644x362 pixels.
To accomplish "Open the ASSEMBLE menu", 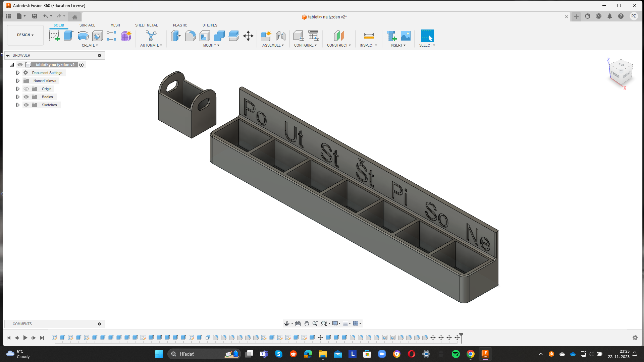I will pos(273,45).
